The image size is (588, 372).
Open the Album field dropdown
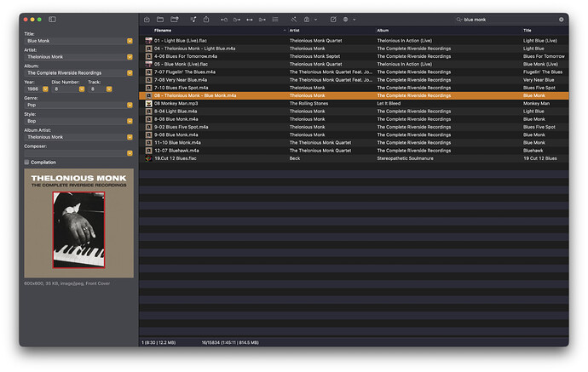[x=130, y=73]
